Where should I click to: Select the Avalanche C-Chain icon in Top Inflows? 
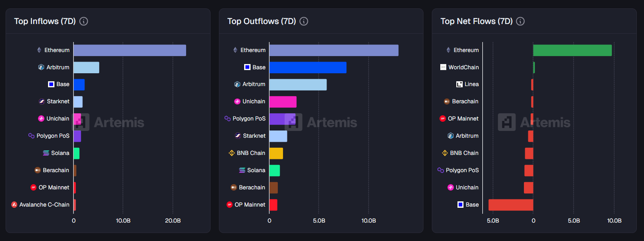14,205
